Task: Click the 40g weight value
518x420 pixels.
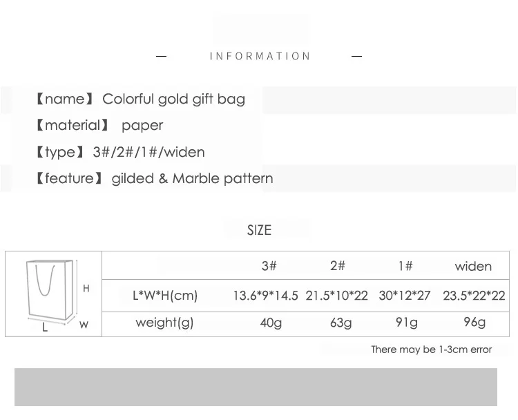Action: point(271,323)
